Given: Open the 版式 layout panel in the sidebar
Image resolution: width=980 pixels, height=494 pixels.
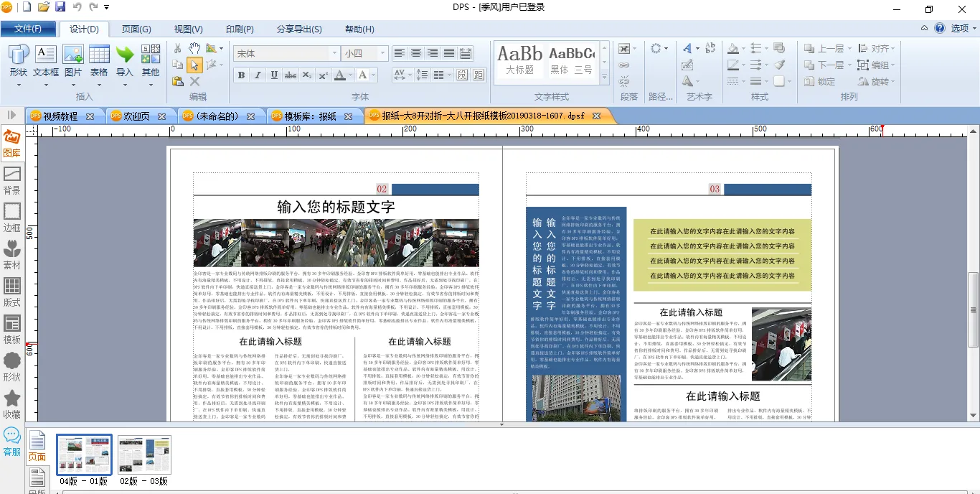Looking at the screenshot, I should coord(12,292).
